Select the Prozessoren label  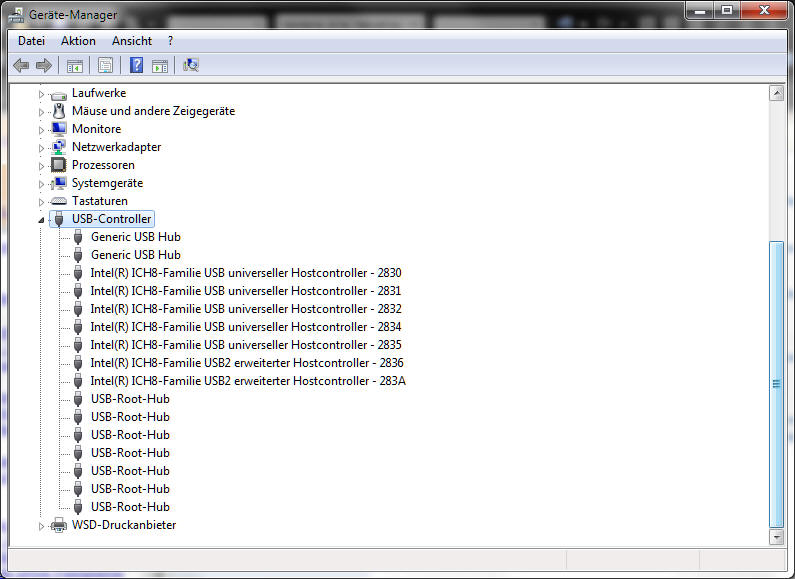click(103, 165)
